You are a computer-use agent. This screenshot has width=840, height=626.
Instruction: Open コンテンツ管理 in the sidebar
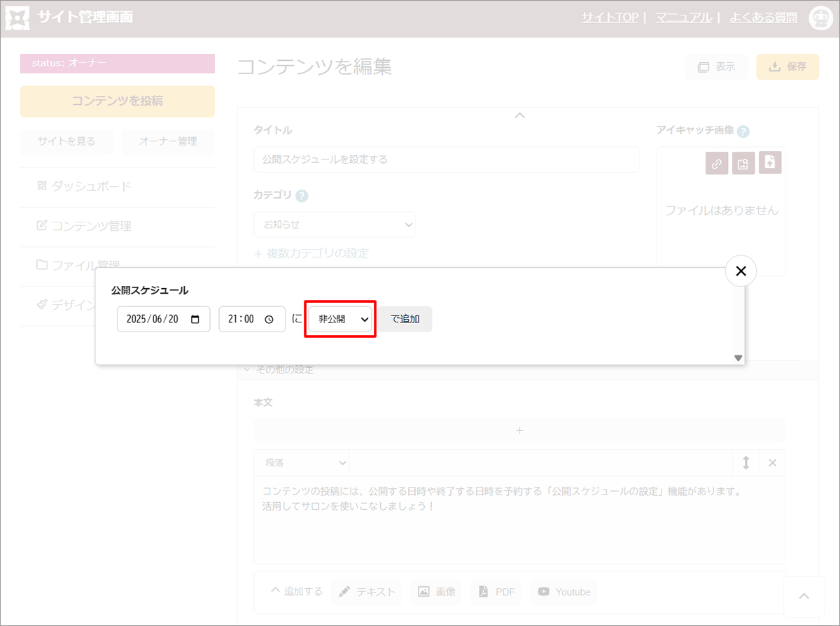click(x=91, y=226)
